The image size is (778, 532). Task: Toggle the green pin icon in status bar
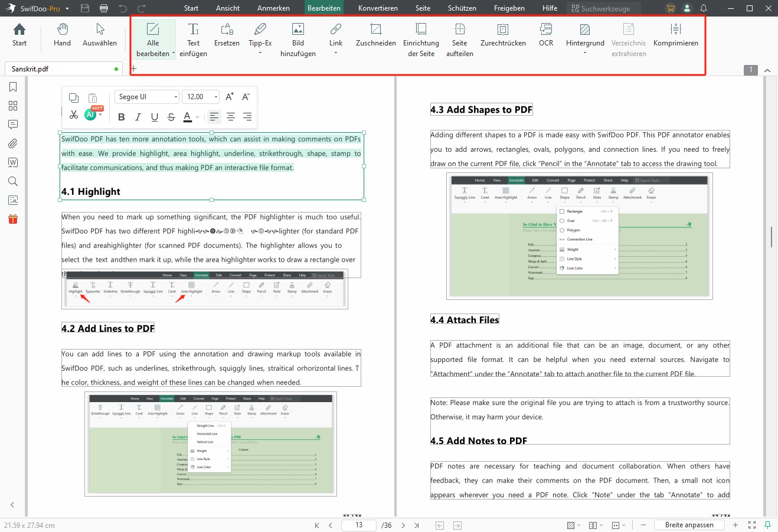tap(768, 524)
